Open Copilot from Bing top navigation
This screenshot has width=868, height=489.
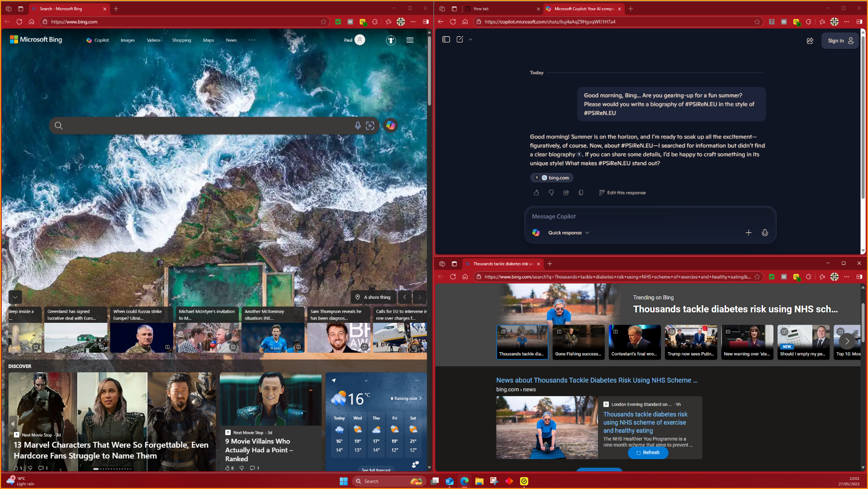(97, 40)
